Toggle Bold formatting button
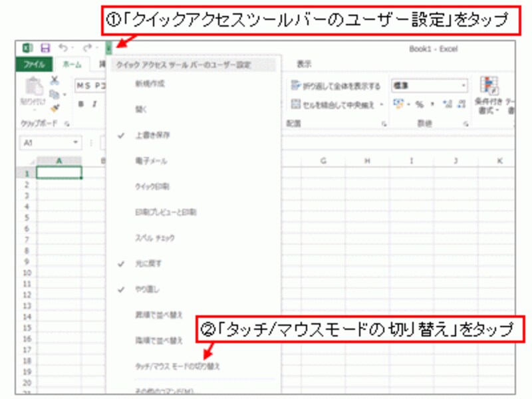 tap(80, 104)
